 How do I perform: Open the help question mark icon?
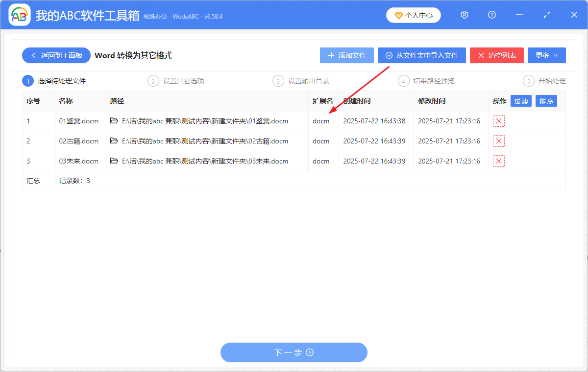tap(491, 15)
